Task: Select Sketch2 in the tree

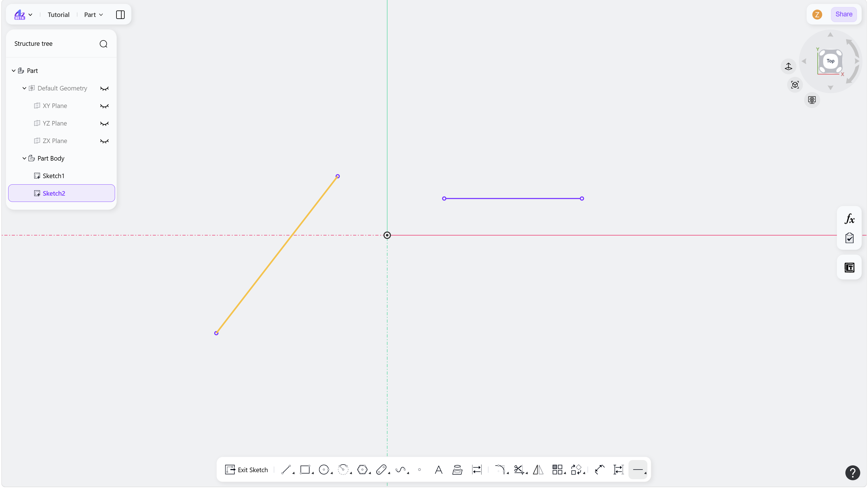Action: [x=62, y=193]
